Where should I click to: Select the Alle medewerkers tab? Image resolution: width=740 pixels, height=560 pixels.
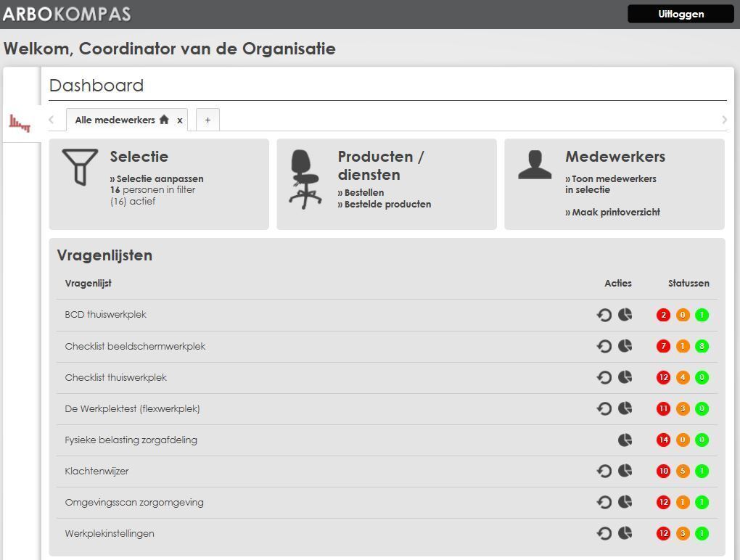click(115, 120)
